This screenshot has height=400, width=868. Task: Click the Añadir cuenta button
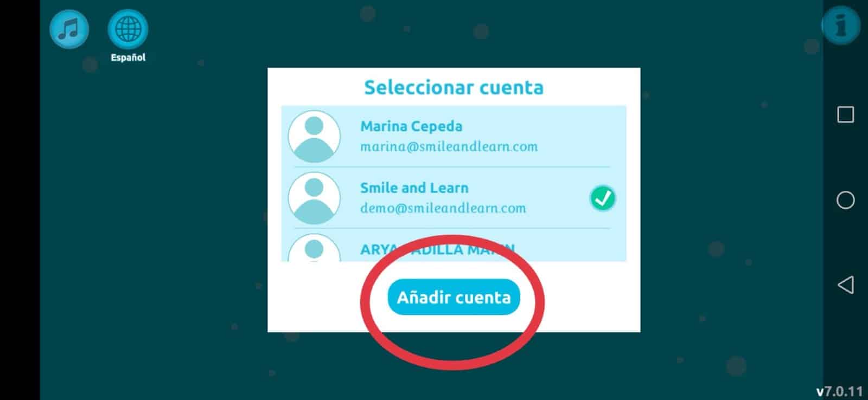point(454,297)
